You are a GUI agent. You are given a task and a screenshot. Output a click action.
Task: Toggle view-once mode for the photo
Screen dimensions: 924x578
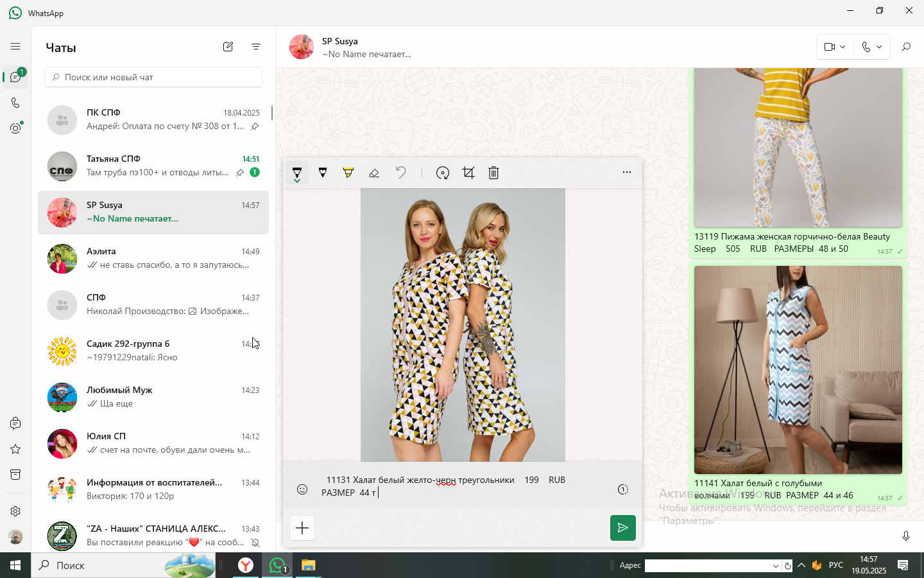point(623,489)
